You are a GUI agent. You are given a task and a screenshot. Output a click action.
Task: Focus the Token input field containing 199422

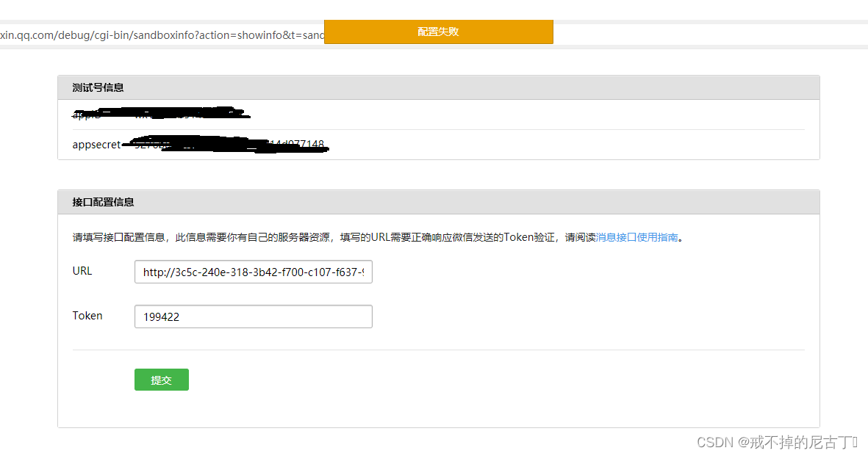pyautogui.click(x=253, y=316)
